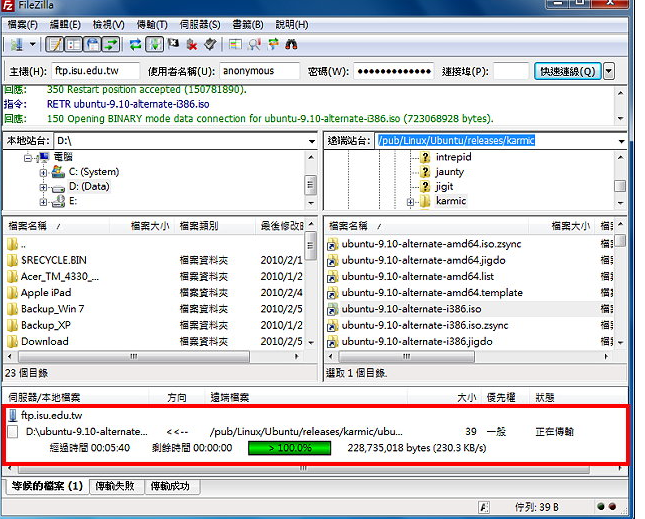Click the Backup_XP folder icon

click(13, 325)
